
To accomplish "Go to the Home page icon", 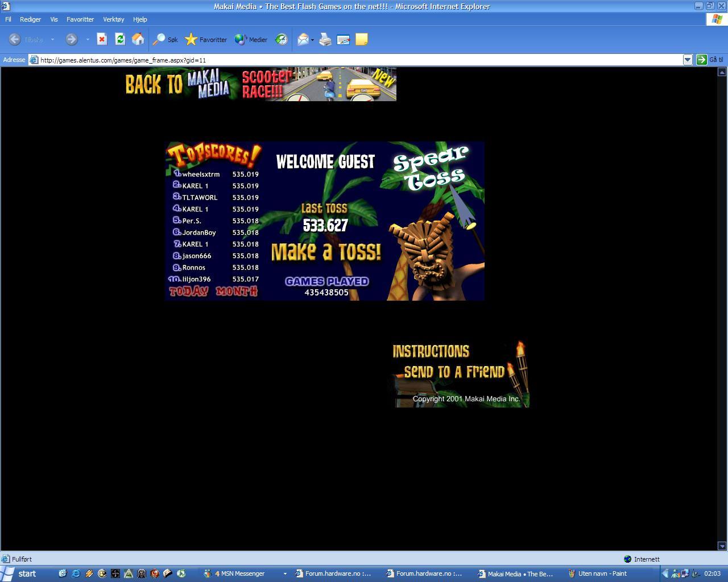I will [138, 39].
